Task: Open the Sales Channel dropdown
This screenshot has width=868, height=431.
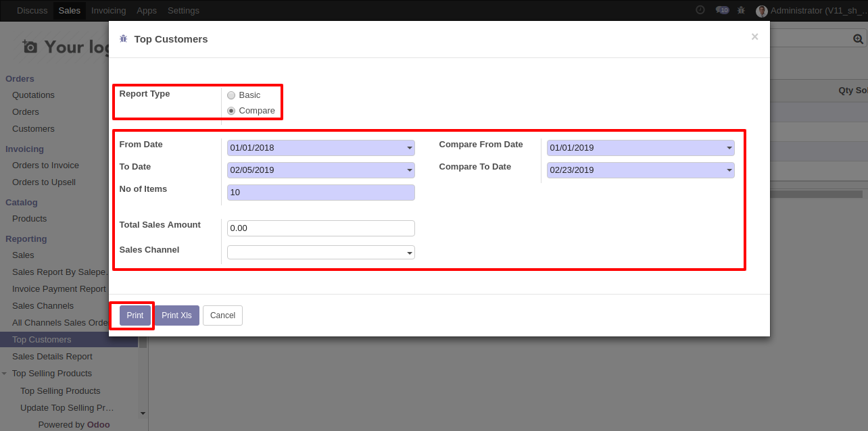Action: (x=410, y=253)
